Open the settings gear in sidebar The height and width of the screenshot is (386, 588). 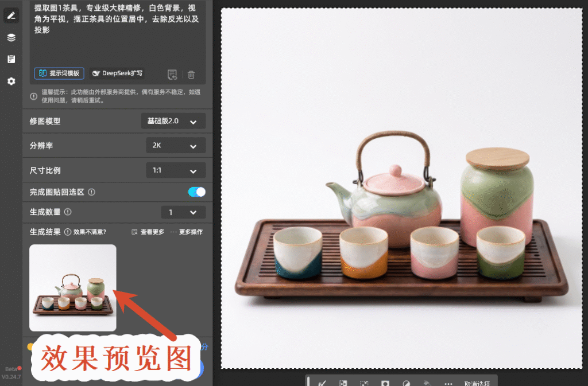[x=11, y=81]
